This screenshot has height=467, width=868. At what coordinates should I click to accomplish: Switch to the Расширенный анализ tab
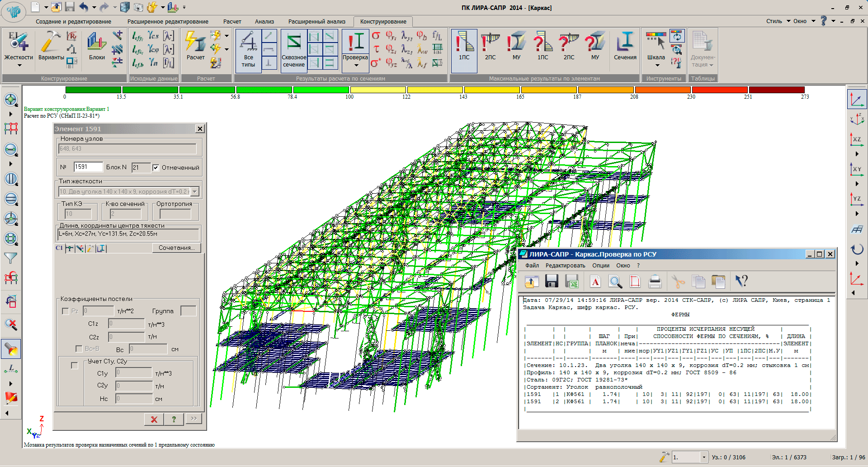click(x=316, y=22)
